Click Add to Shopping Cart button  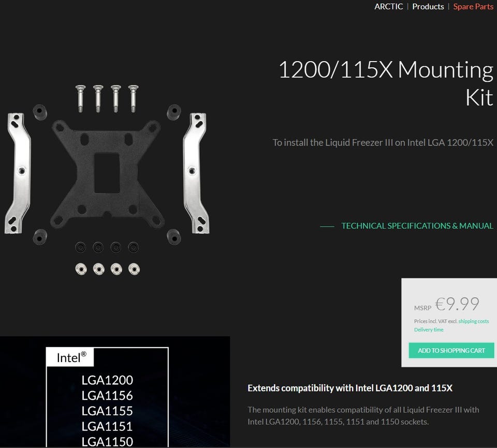tap(451, 350)
